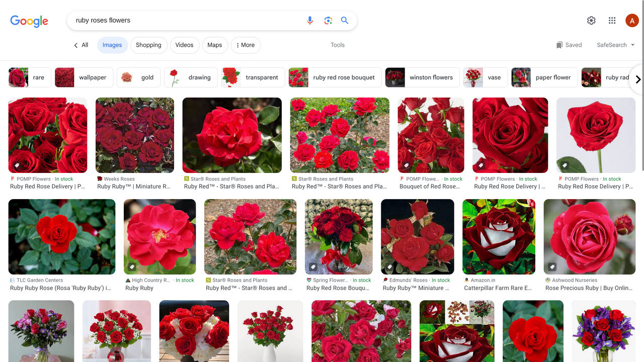This screenshot has width=644, height=362.
Task: Open Google Lens image search
Action: [328, 20]
